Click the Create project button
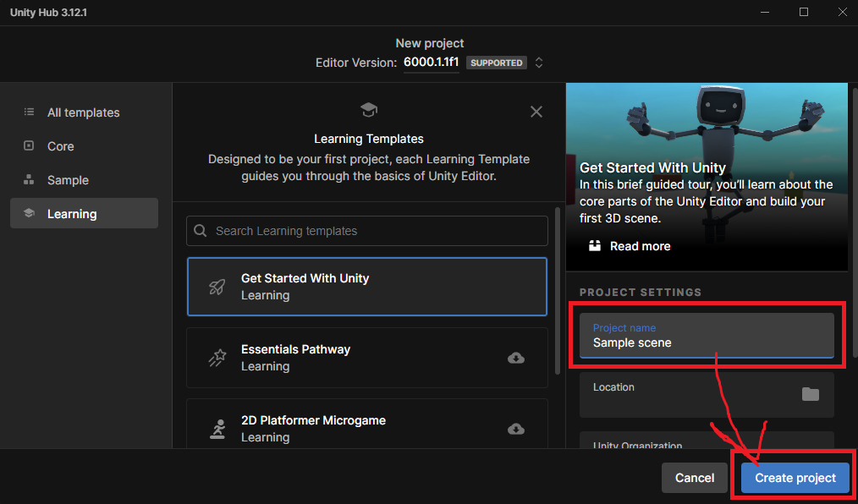 (x=795, y=478)
